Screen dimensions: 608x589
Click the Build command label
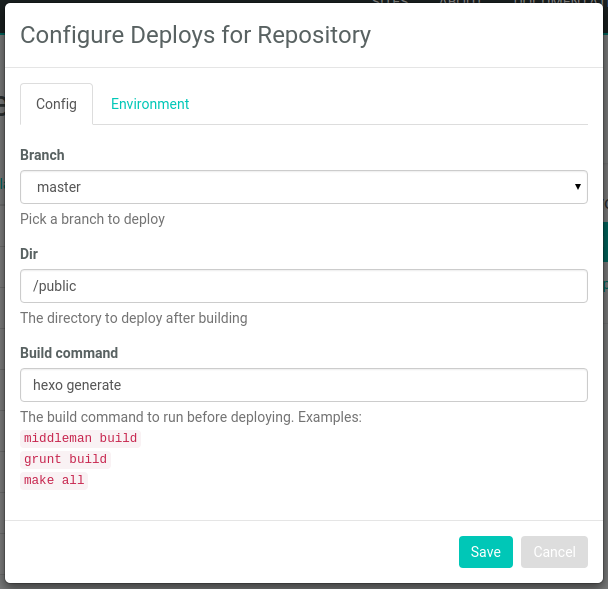click(69, 353)
